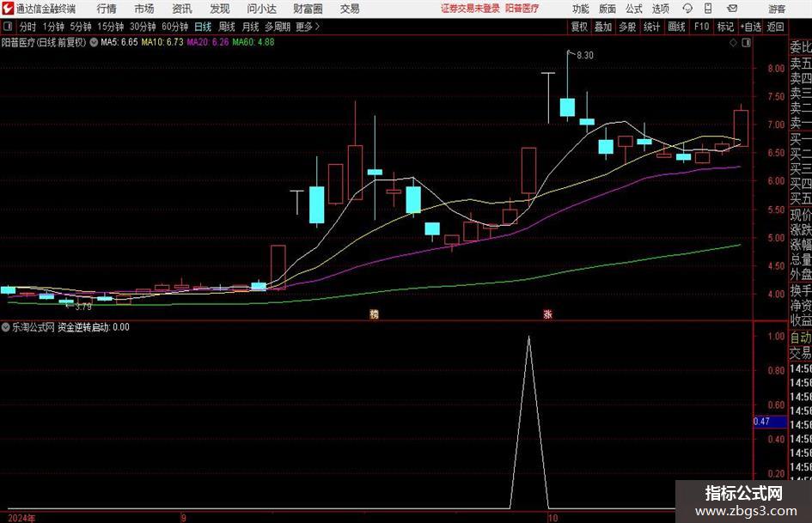Click the MA60: 4.88 indicator label
The height and width of the screenshot is (523, 812).
click(253, 42)
